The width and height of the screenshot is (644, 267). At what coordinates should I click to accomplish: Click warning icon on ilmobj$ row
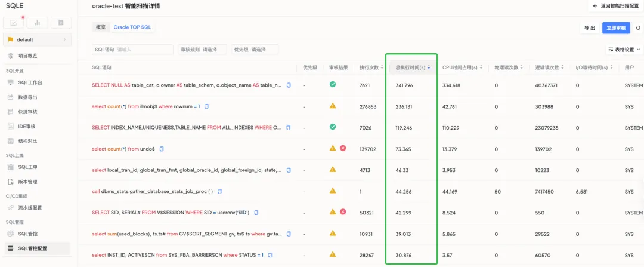(x=333, y=106)
